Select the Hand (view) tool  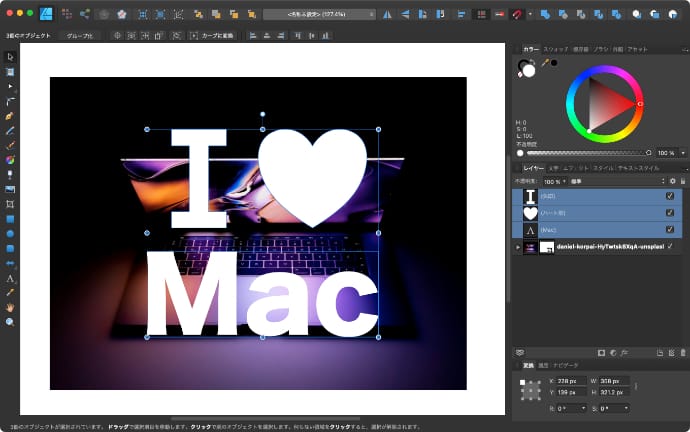(10, 307)
